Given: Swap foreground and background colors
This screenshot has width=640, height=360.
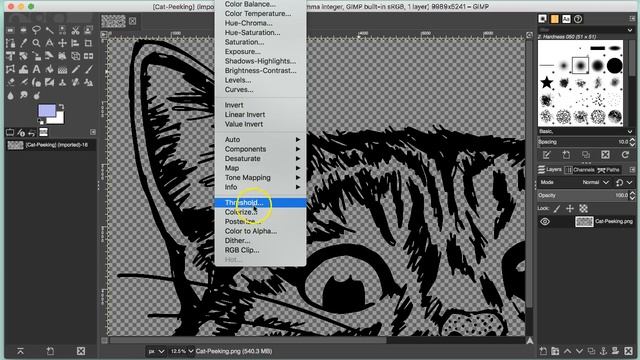Looking at the screenshot, I should click(x=61, y=107).
